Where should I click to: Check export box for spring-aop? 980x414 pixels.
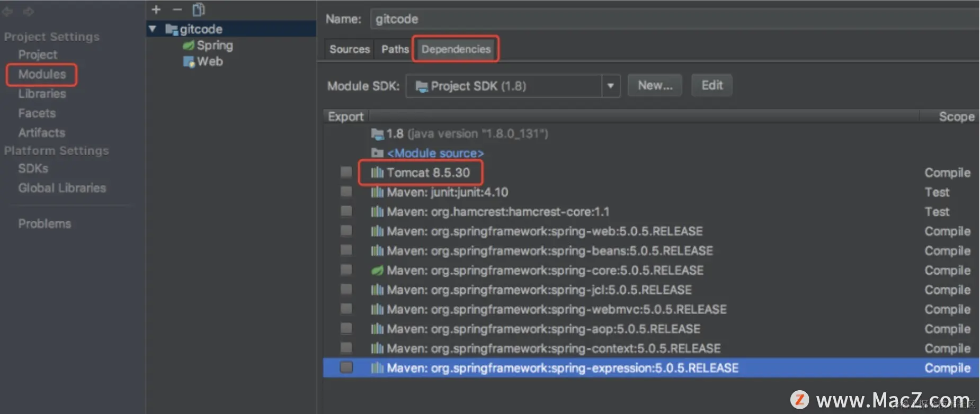346,328
